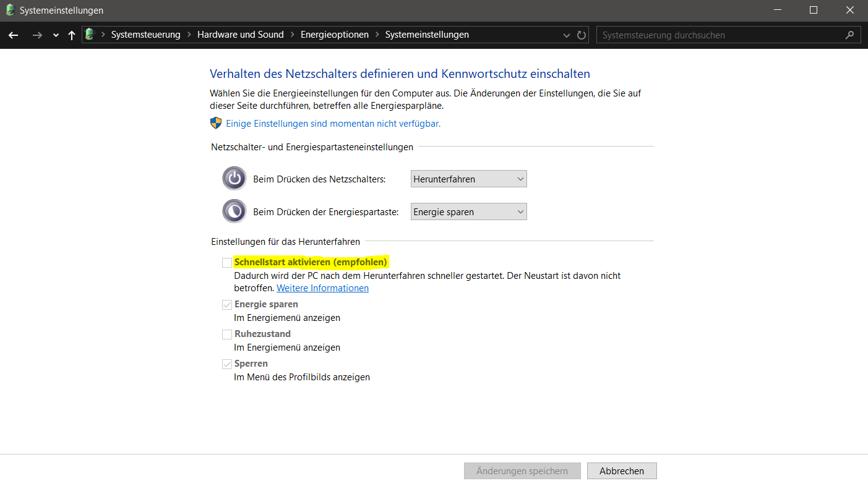Click the Systemeinstellungen title bar icon
This screenshot has width=868, height=486.
(x=10, y=10)
